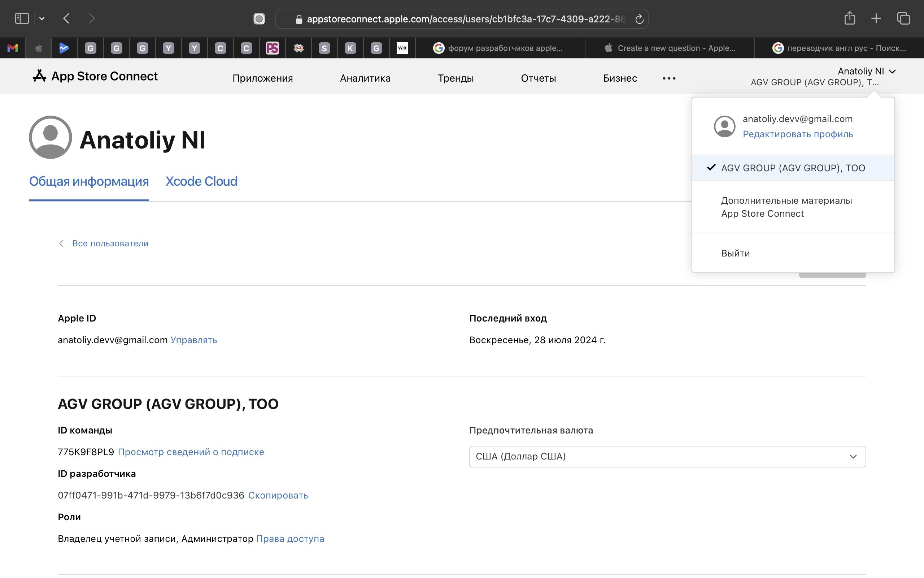
Task: Go back to the previous page
Action: tap(66, 18)
